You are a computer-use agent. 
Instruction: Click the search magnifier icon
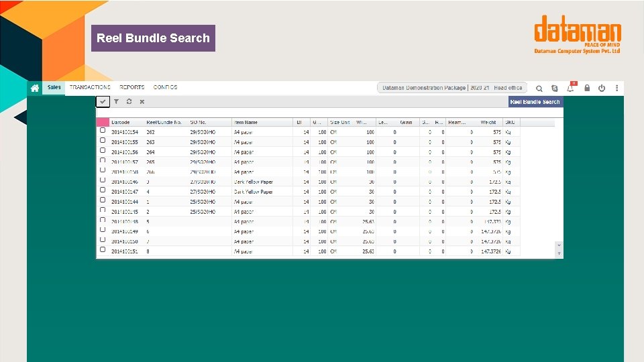pyautogui.click(x=539, y=88)
